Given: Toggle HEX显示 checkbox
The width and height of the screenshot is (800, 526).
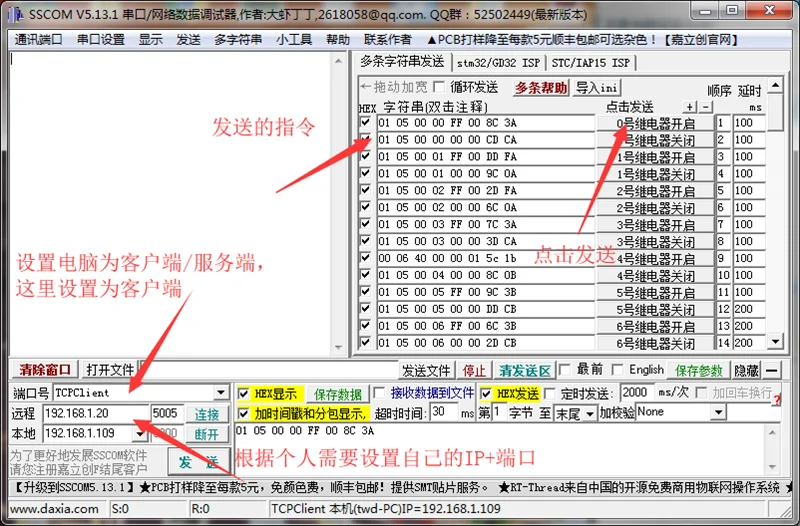Looking at the screenshot, I should (x=244, y=394).
